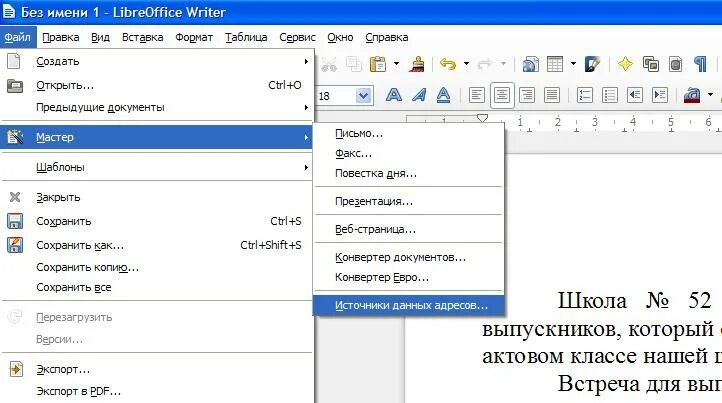Open the Вид menu
The height and width of the screenshot is (403, 722).
click(100, 37)
